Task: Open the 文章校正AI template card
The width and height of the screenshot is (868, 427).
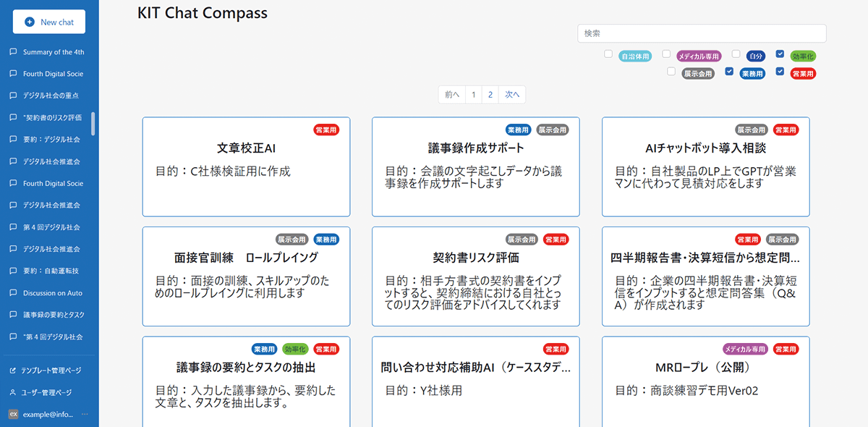Action: click(246, 166)
